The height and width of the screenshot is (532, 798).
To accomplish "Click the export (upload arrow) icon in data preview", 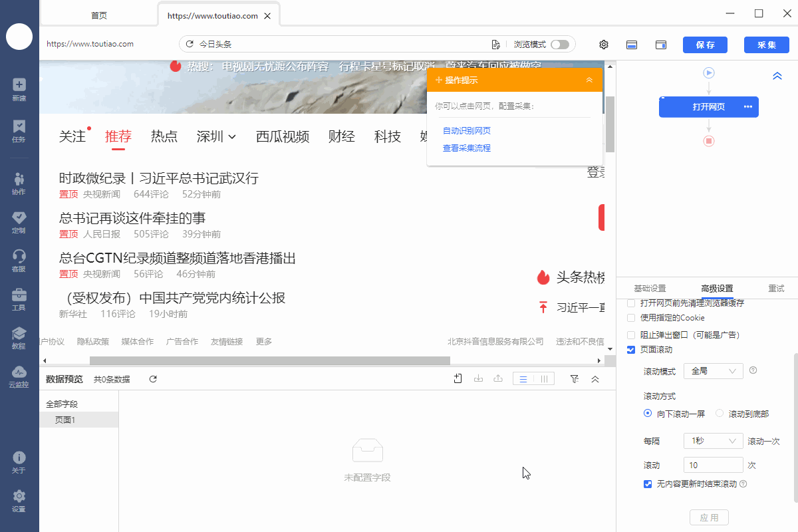I will [497, 379].
